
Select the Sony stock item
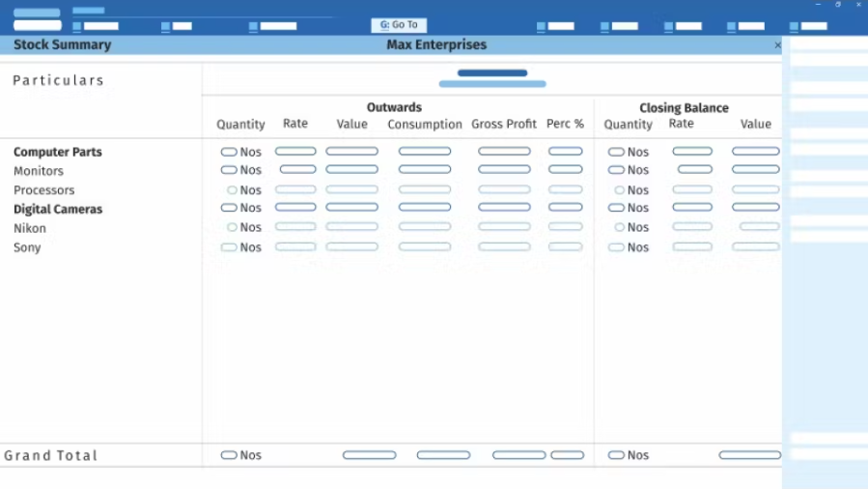[27, 247]
